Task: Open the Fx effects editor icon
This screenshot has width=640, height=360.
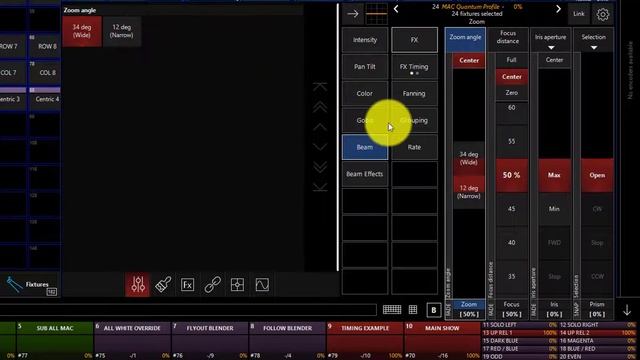Action: (x=187, y=284)
